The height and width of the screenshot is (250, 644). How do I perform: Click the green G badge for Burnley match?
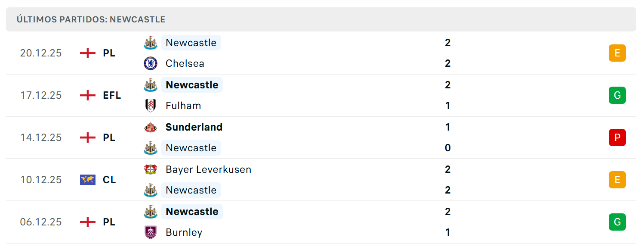[x=617, y=222]
